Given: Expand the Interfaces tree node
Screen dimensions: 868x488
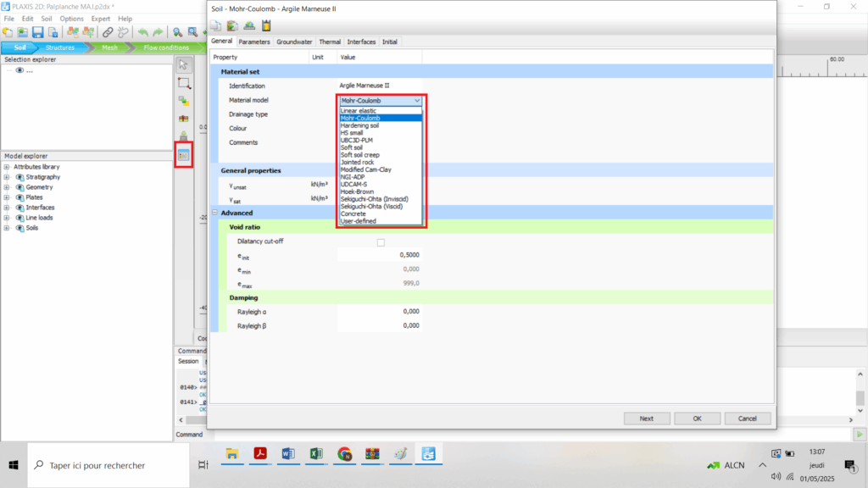Looking at the screenshot, I should 7,208.
